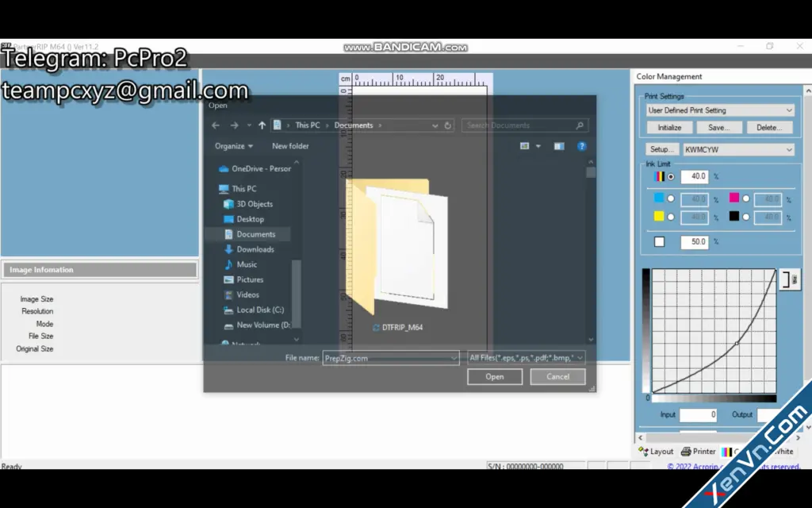Click the Open button
812x508 pixels.
click(x=495, y=377)
